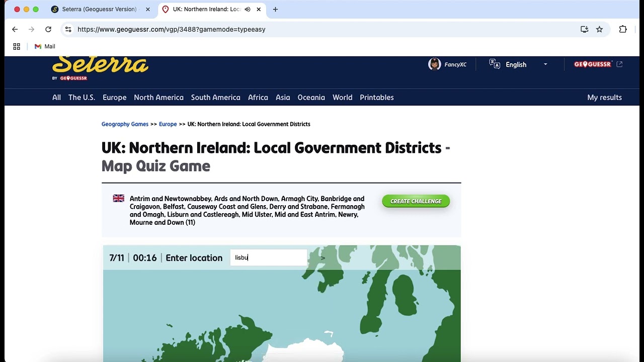Open the North America menu item

click(x=158, y=98)
